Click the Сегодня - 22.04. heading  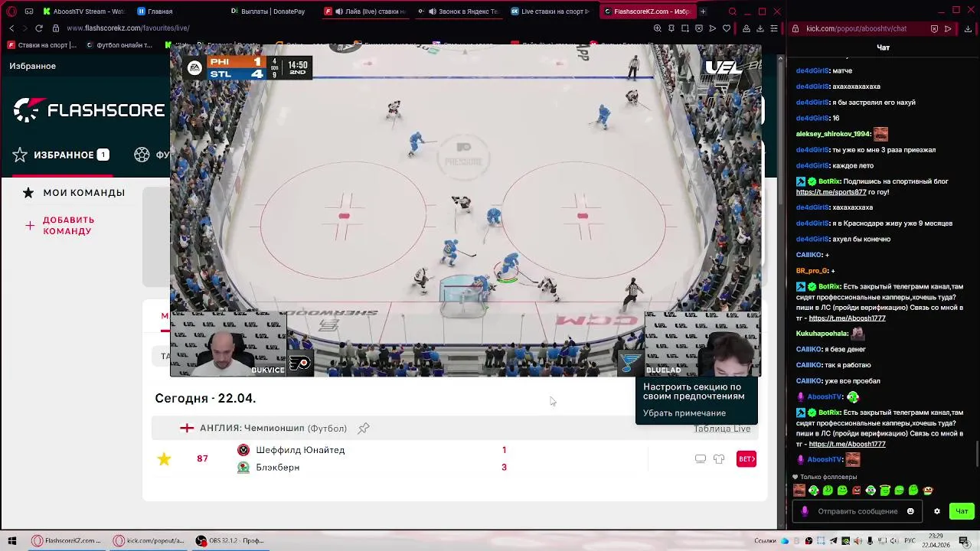(205, 399)
